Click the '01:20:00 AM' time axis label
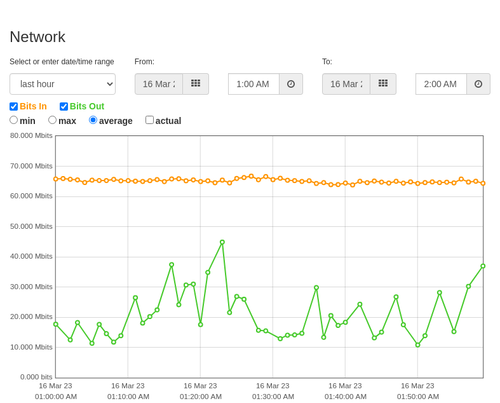The width and height of the screenshot is (500, 403). [201, 397]
